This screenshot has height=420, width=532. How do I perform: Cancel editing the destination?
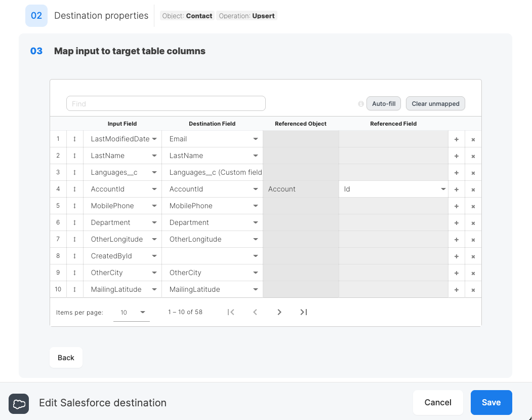(437, 402)
